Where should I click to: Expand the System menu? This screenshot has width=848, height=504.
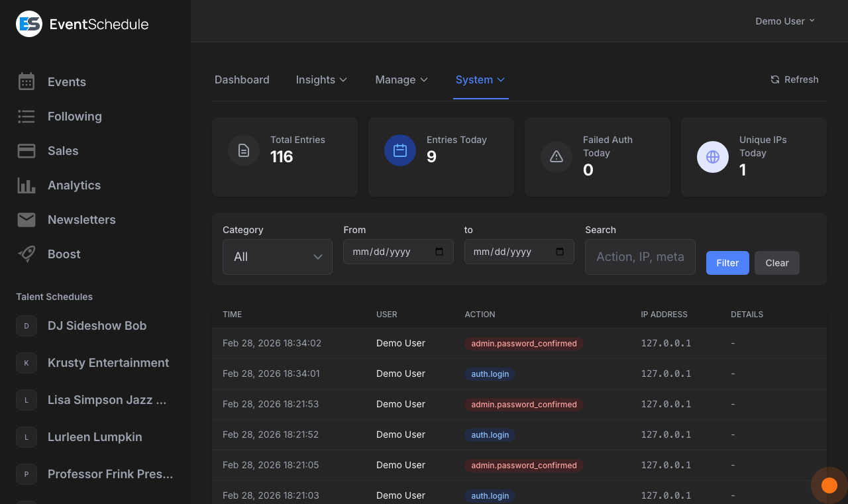(480, 79)
